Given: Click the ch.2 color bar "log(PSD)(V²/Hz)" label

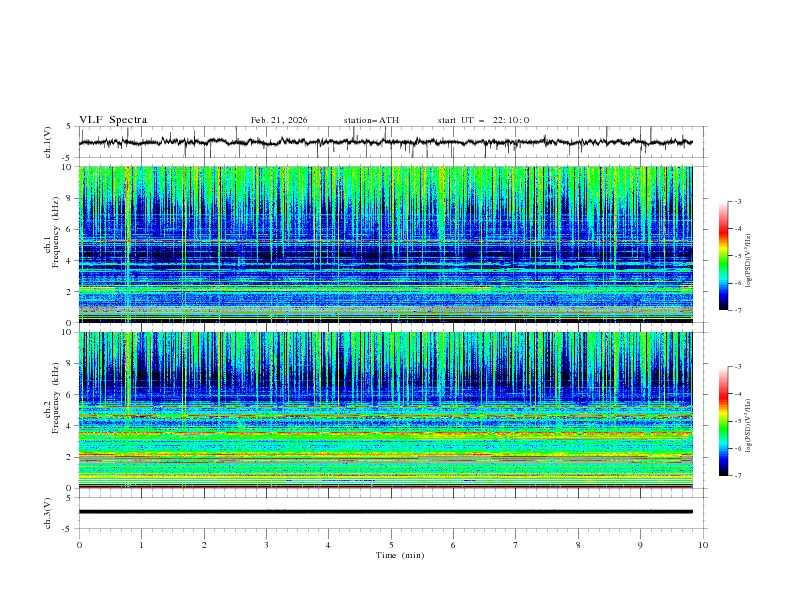Looking at the screenshot, I should tap(748, 426).
